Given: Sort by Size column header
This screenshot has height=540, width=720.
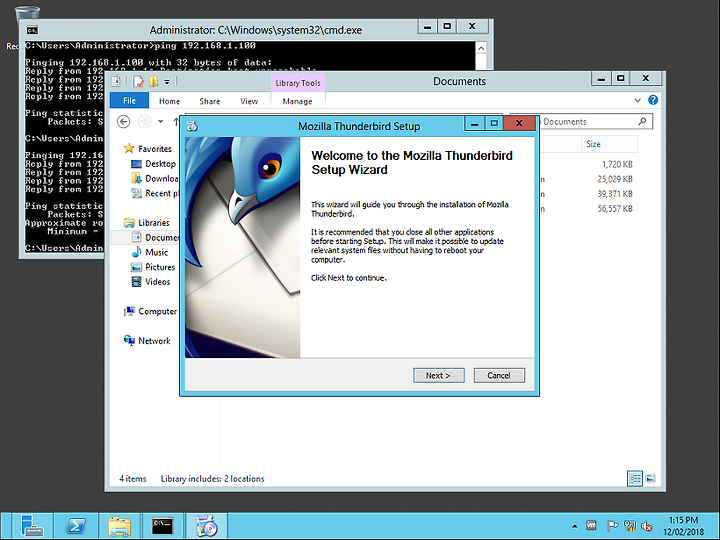Looking at the screenshot, I should (609, 144).
